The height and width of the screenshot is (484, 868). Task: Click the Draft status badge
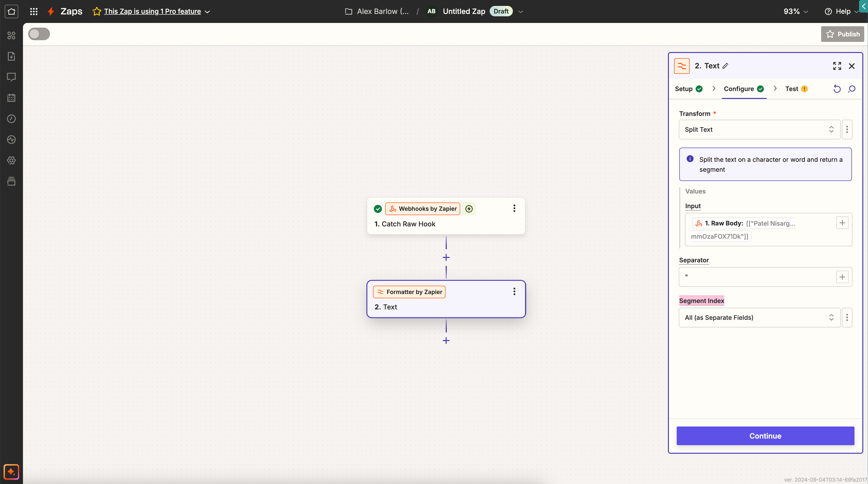[x=501, y=11]
